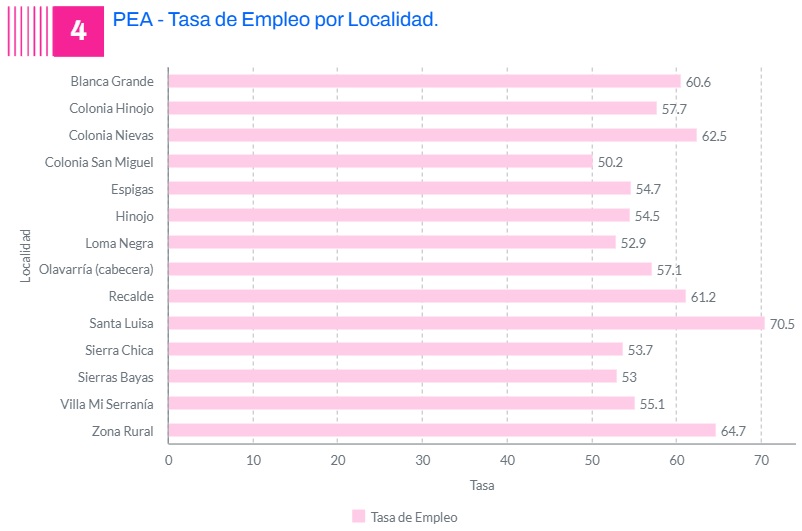The image size is (802, 531).
Task: Toggle the Tasa de Empleo legend label
Action: [413, 516]
